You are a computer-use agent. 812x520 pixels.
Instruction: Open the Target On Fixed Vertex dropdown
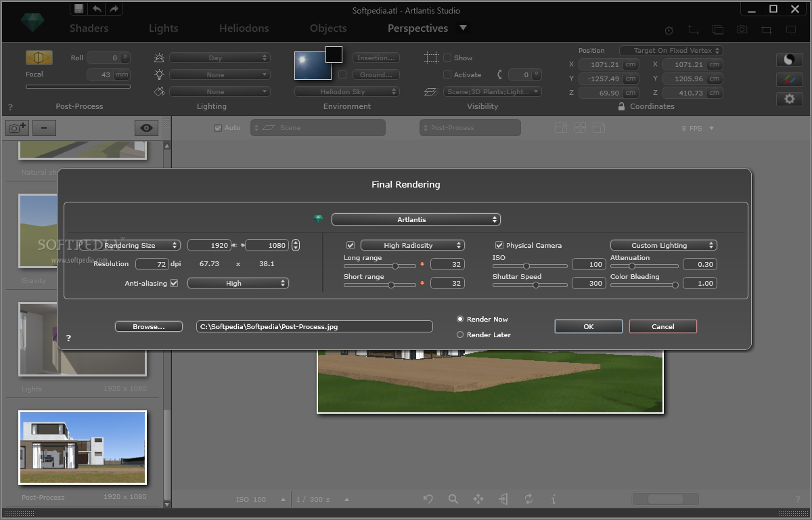671,51
